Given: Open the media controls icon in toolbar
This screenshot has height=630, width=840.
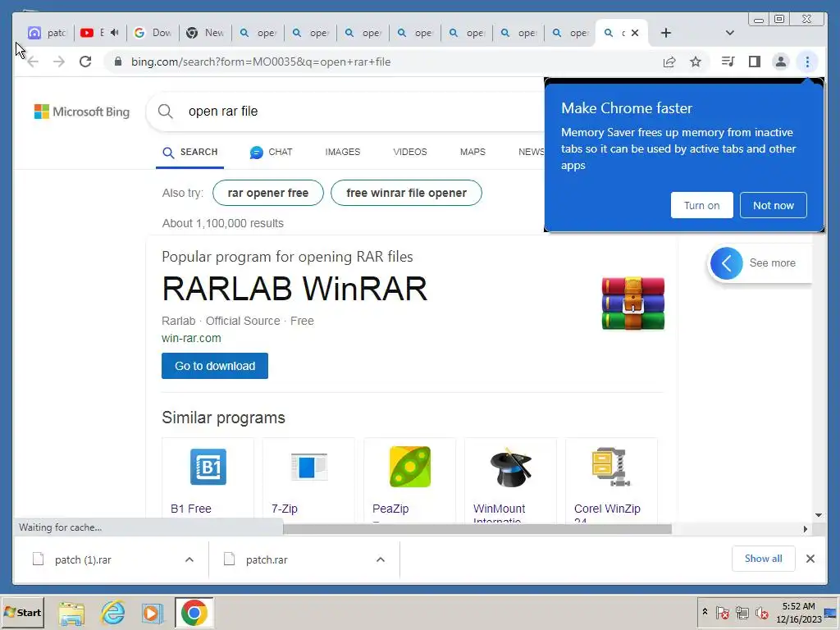Looking at the screenshot, I should [728, 62].
